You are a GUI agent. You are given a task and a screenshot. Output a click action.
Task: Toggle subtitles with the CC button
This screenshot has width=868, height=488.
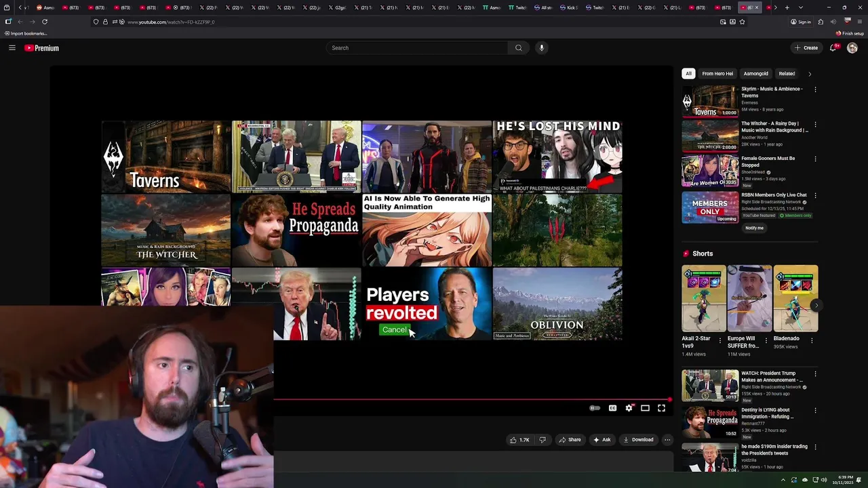[612, 408]
